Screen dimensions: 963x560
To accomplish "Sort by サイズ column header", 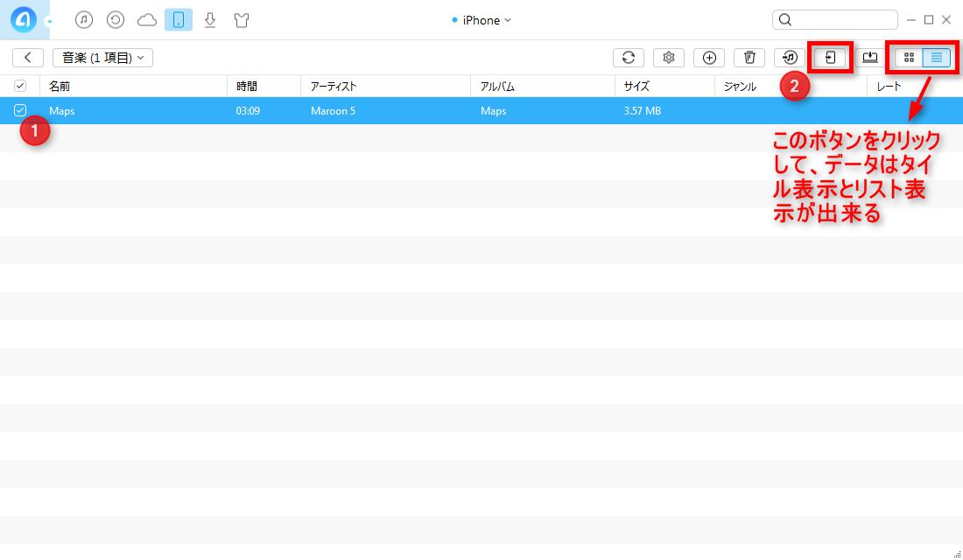I will [664, 87].
